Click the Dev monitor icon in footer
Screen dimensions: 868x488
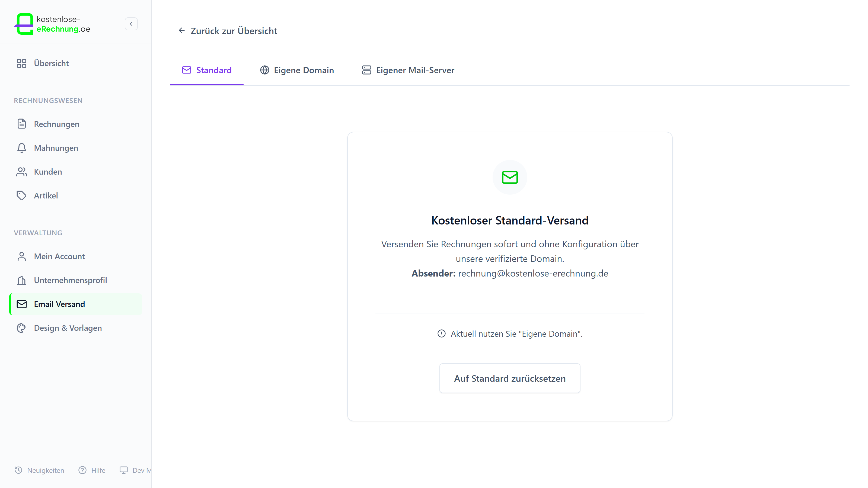124,470
